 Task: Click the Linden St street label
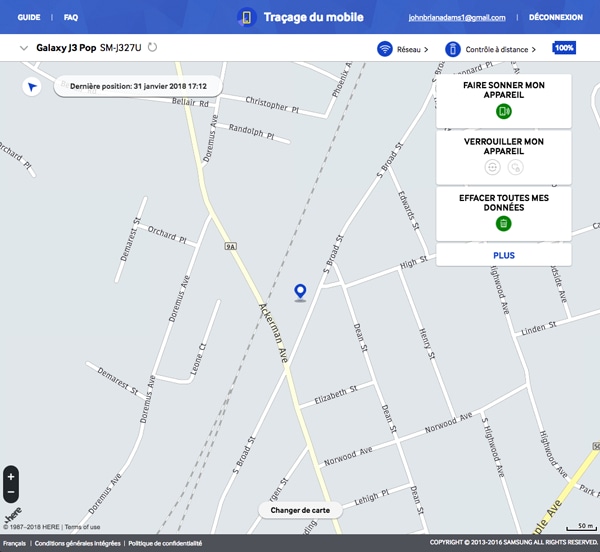tap(539, 328)
